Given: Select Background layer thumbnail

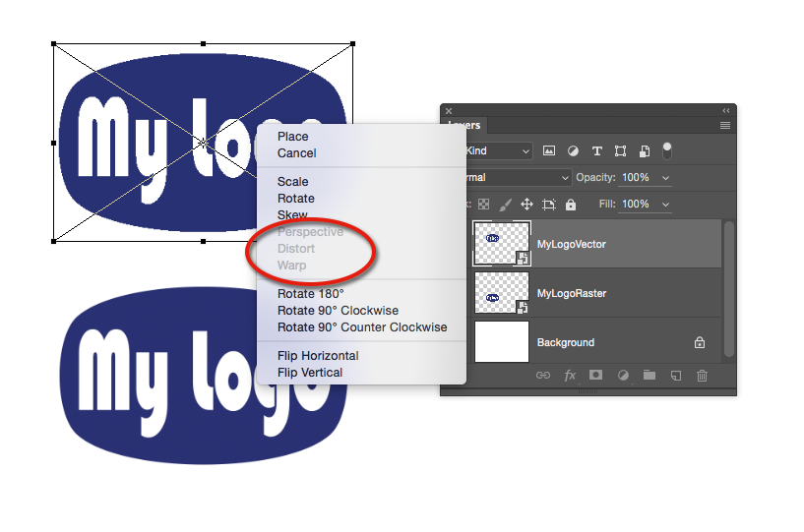Looking at the screenshot, I should [502, 342].
